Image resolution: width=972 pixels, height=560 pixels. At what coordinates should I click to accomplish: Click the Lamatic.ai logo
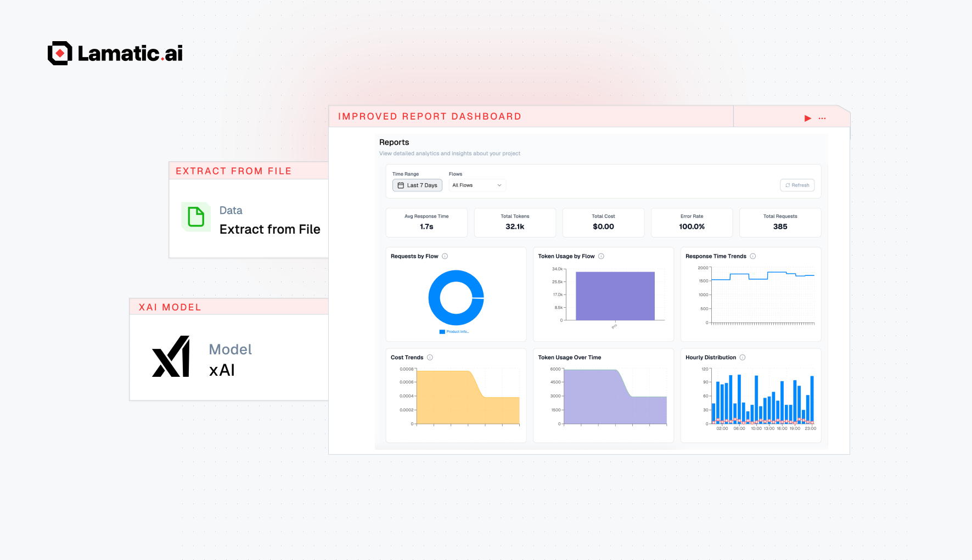pos(115,53)
